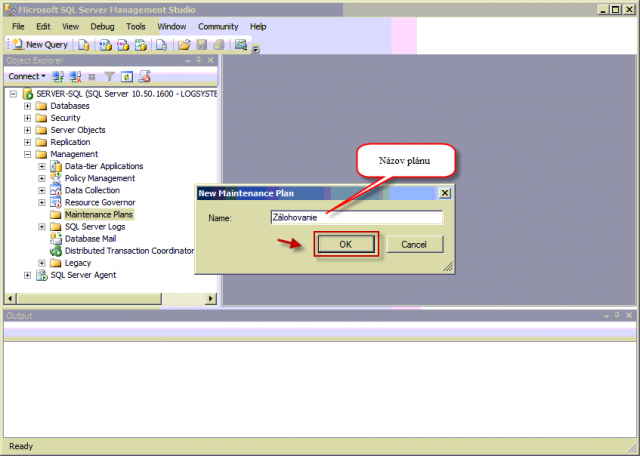Click the Data Collection icon

pos(56,190)
